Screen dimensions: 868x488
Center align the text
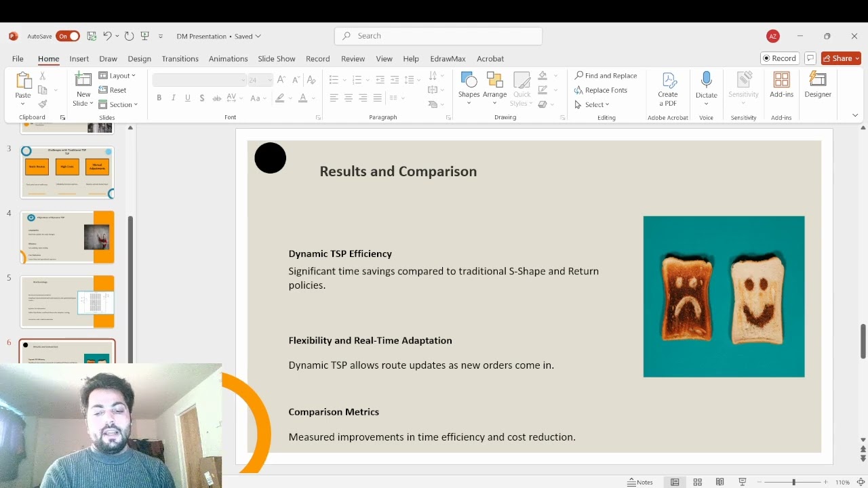tap(348, 98)
